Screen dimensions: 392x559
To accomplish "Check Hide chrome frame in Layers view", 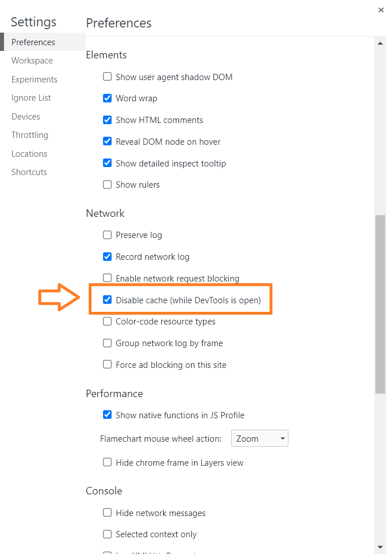I will coord(107,462).
